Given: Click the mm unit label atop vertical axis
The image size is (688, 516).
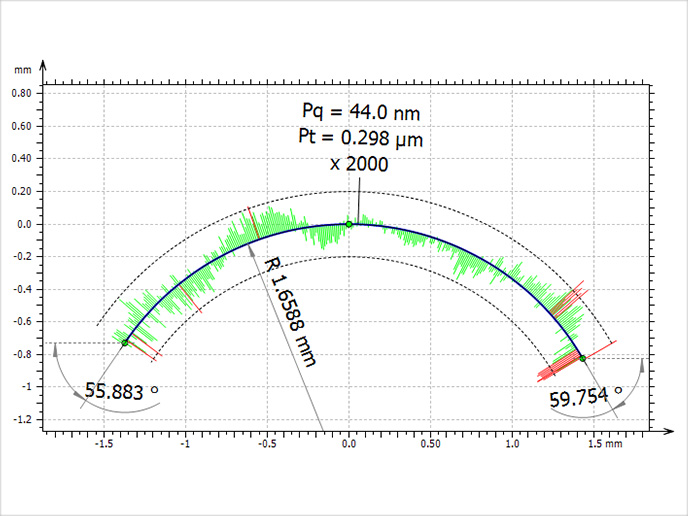Looking at the screenshot, I should coord(22,70).
